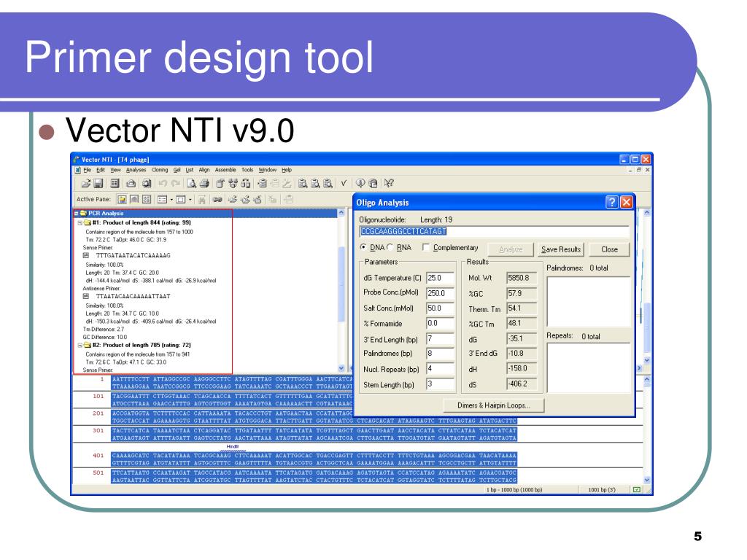
Task: Click the Vector NTI document icon left of File menu
Action: tap(77, 170)
